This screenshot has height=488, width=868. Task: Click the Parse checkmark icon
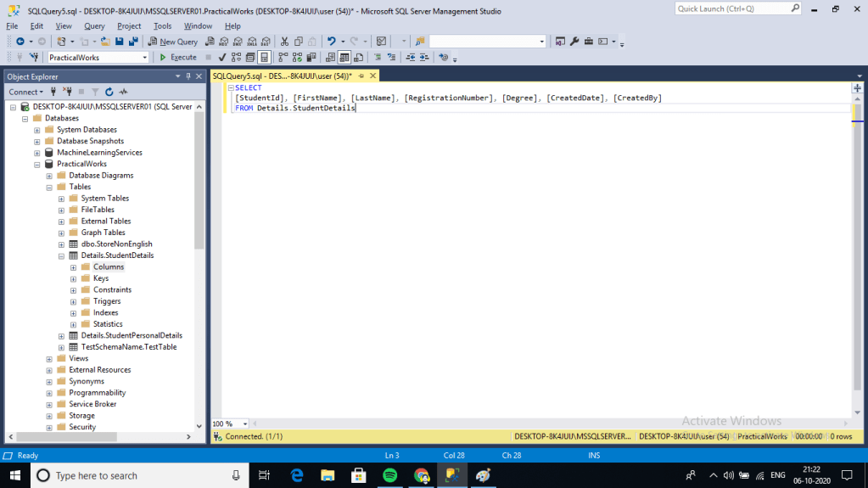coord(221,58)
